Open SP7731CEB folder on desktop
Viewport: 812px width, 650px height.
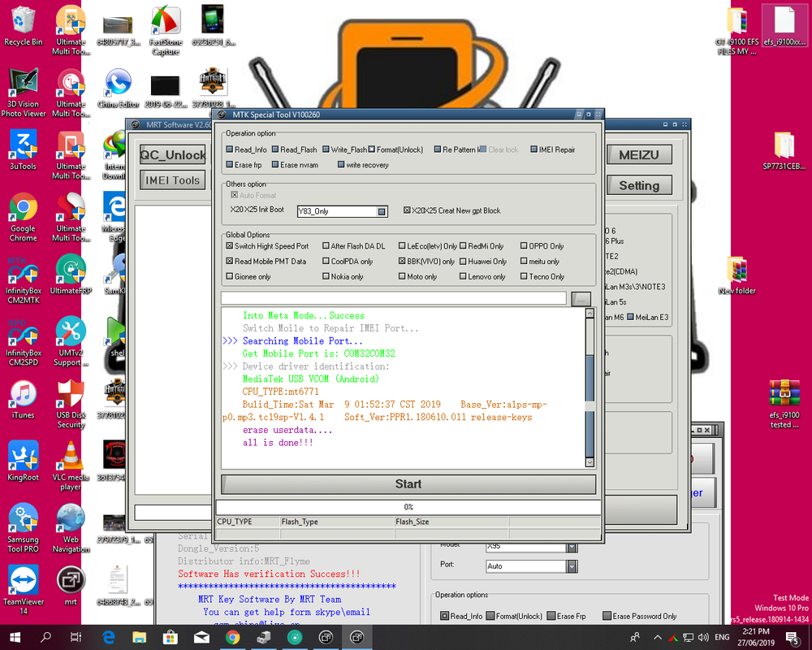pos(784,150)
